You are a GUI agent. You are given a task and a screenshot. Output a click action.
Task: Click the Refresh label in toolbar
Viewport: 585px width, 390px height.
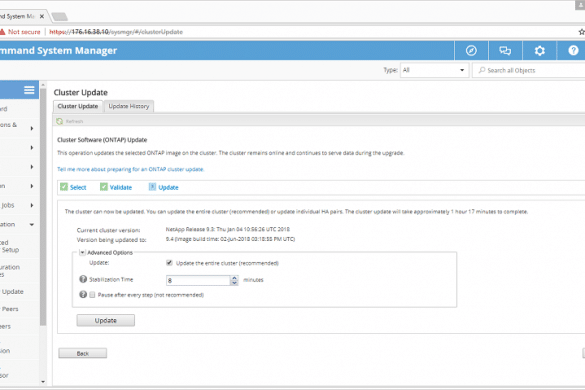(x=74, y=121)
